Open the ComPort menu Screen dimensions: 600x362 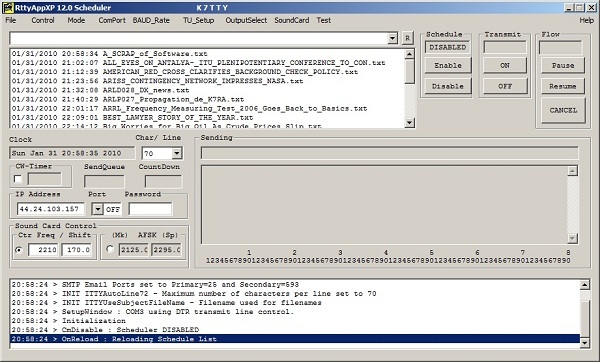click(x=112, y=20)
